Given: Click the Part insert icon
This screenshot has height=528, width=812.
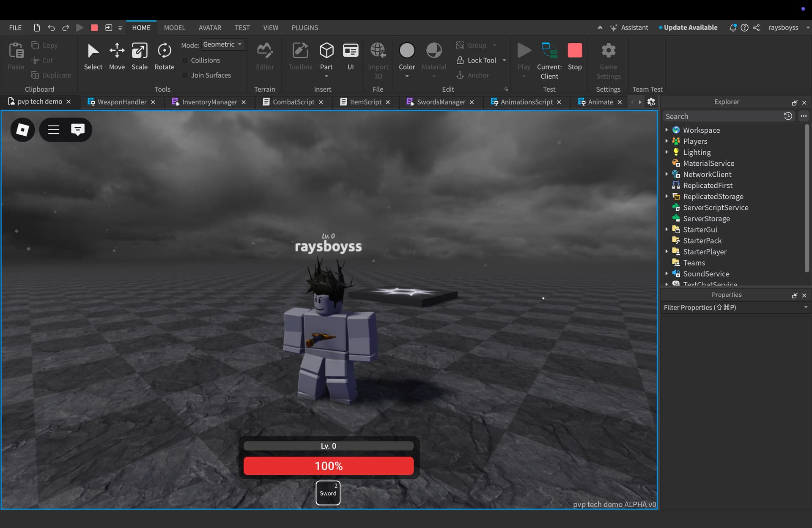Looking at the screenshot, I should (x=326, y=51).
